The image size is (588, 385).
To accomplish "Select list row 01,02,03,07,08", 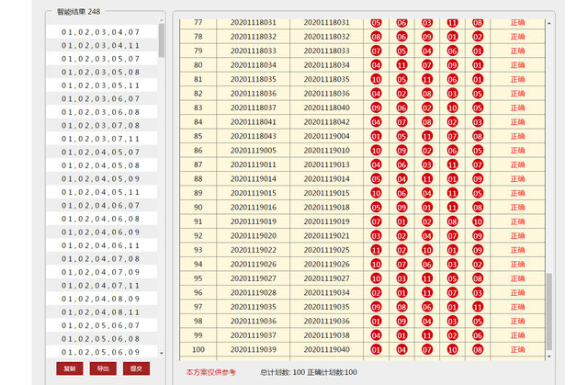I will [102, 125].
